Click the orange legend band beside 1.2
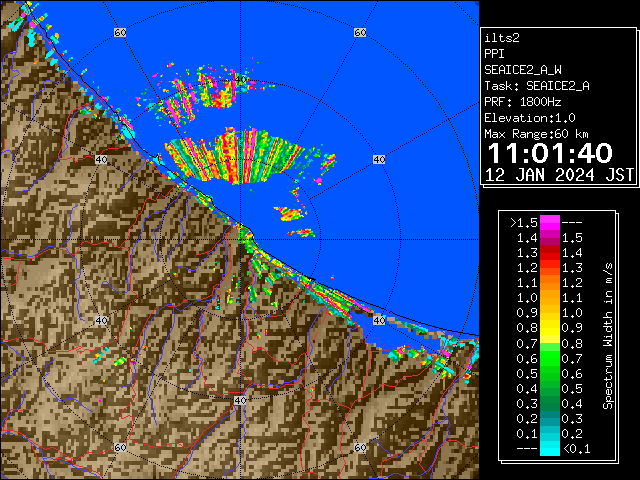640x480 pixels. pyautogui.click(x=550, y=283)
